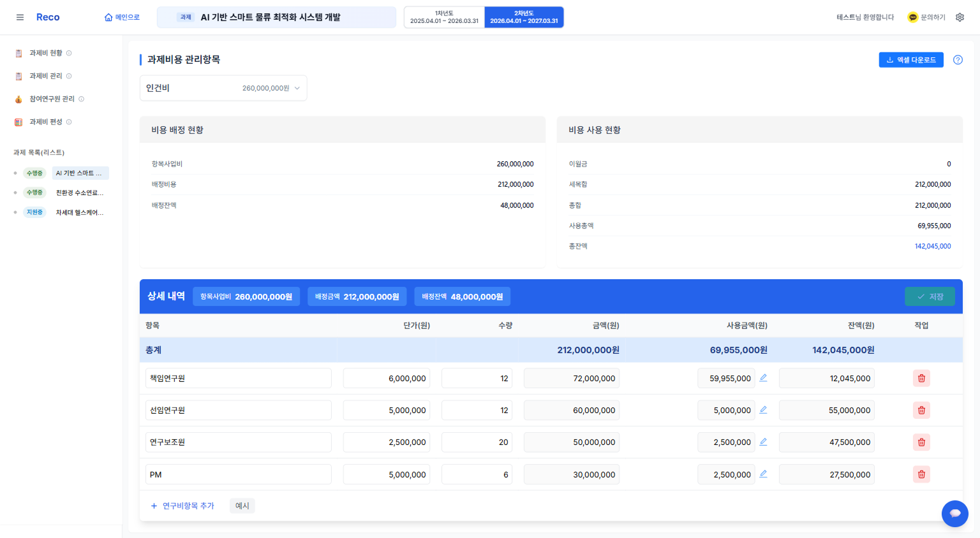Go to 메인으로 home link

122,17
